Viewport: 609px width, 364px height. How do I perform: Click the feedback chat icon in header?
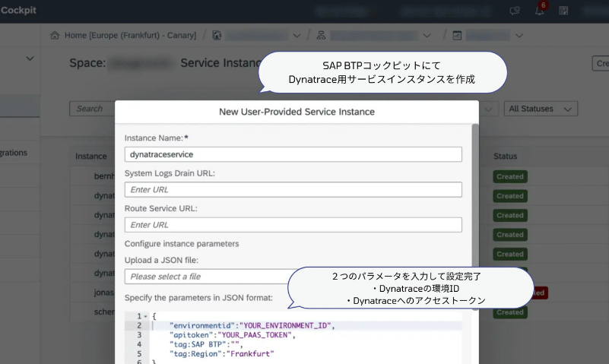pos(515,11)
